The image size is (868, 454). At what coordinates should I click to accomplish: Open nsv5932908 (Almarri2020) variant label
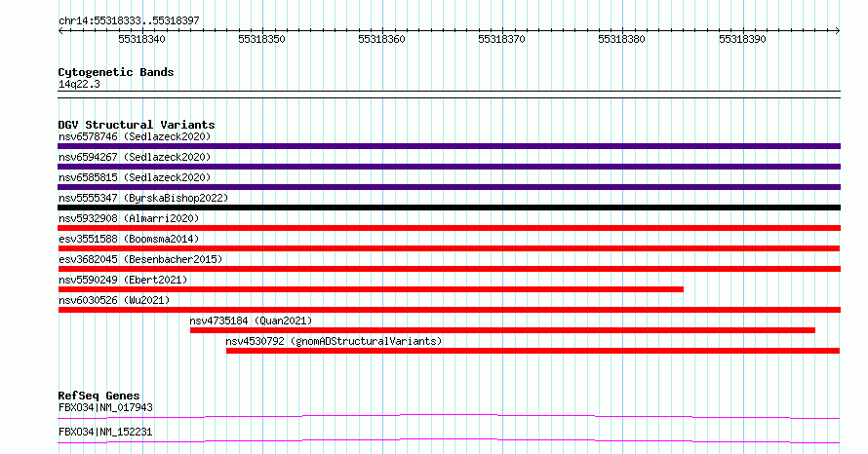tap(129, 218)
